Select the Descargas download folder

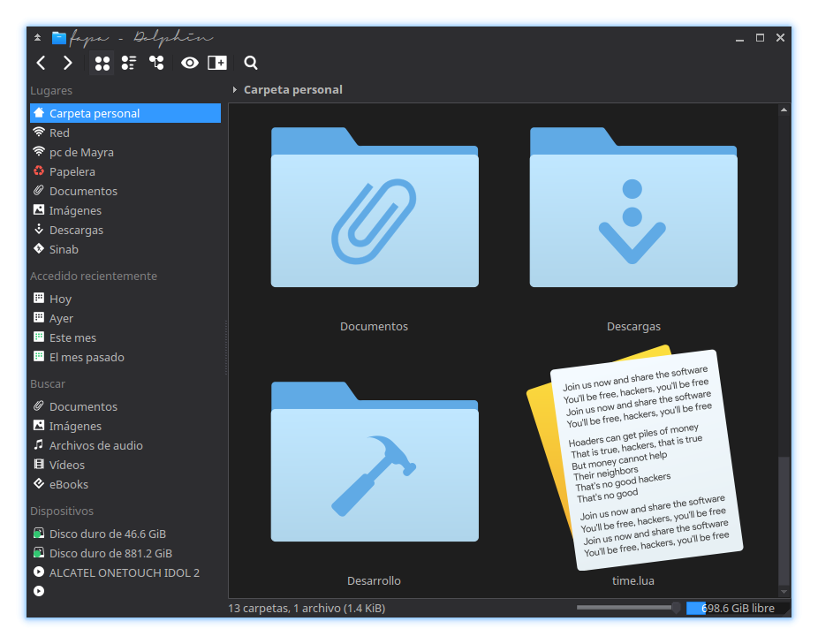point(633,208)
